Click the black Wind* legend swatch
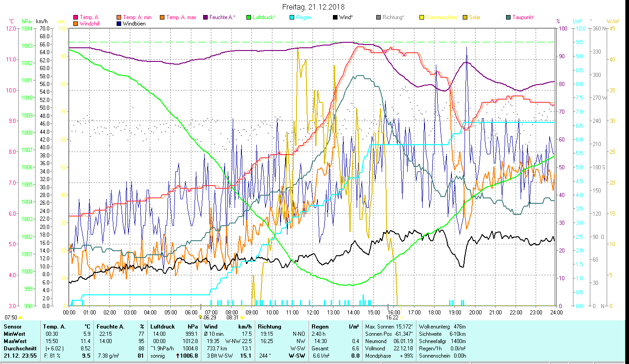The height and width of the screenshot is (364, 629). (x=335, y=17)
